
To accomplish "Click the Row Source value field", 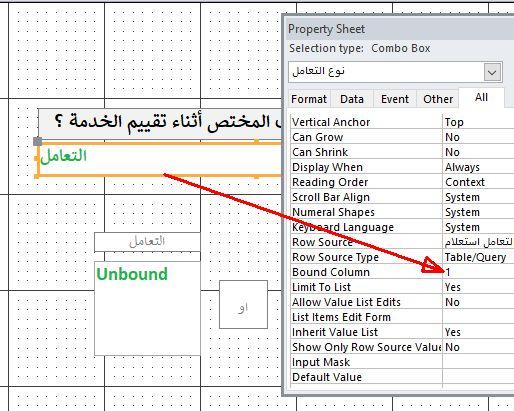I will [478, 242].
